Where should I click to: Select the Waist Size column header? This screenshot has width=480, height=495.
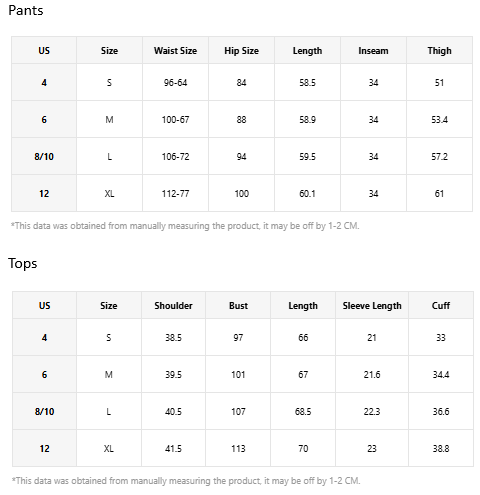pos(175,51)
